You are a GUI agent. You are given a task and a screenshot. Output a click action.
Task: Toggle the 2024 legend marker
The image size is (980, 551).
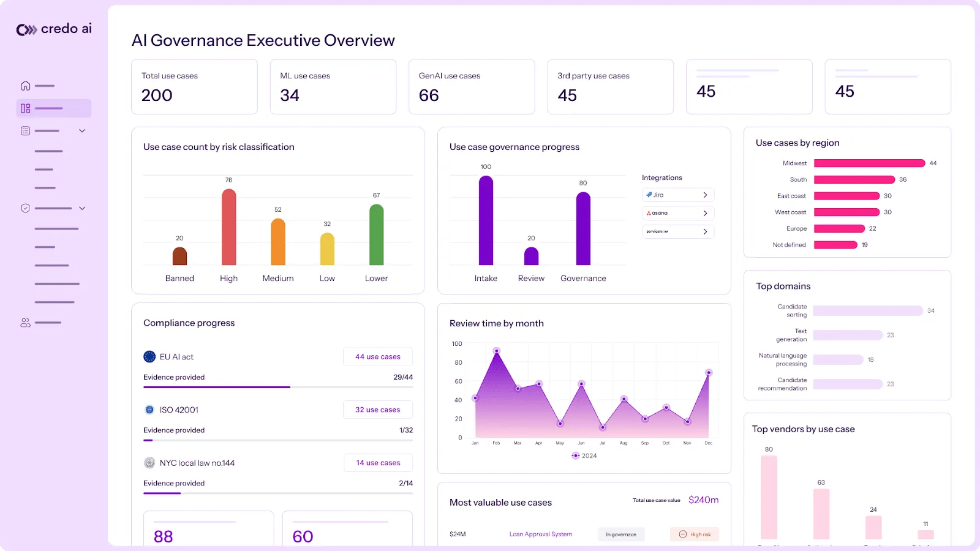tap(575, 455)
